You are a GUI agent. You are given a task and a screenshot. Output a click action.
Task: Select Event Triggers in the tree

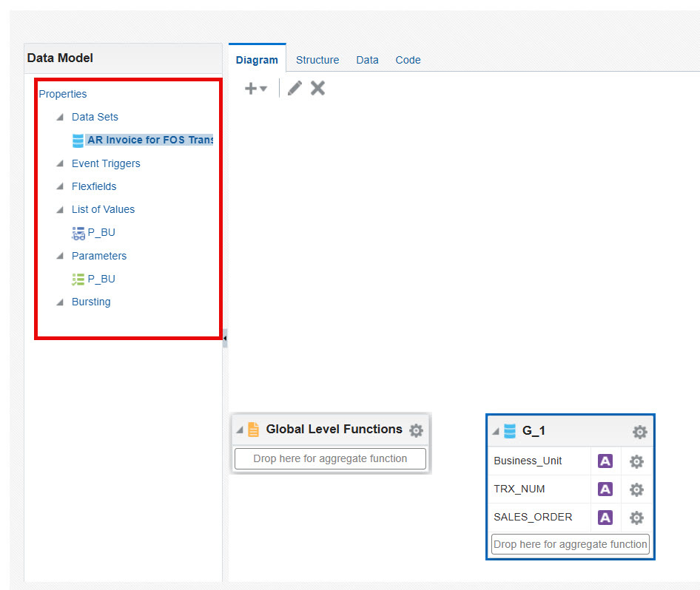(106, 163)
